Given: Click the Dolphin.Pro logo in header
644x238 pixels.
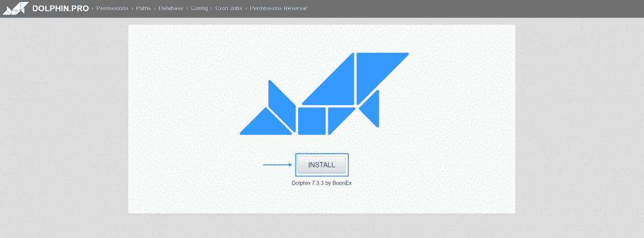Looking at the screenshot, I should (x=16, y=8).
